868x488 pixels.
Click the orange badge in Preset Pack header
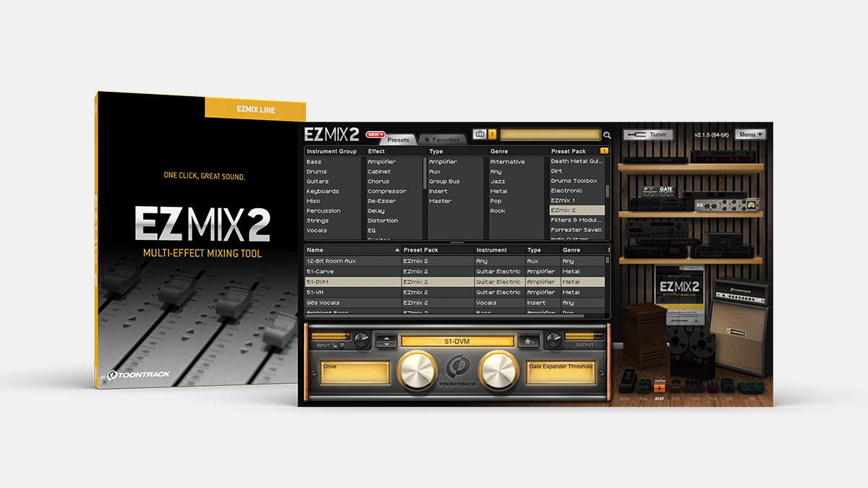click(604, 151)
